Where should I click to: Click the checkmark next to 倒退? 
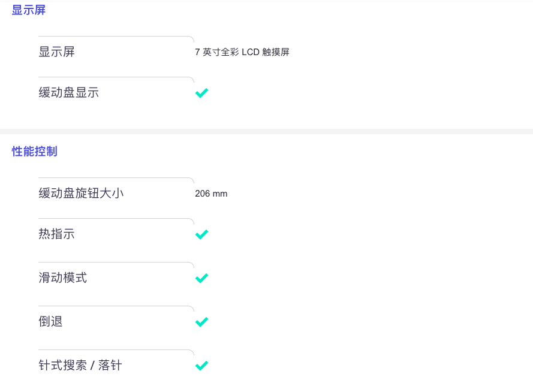[x=201, y=322]
